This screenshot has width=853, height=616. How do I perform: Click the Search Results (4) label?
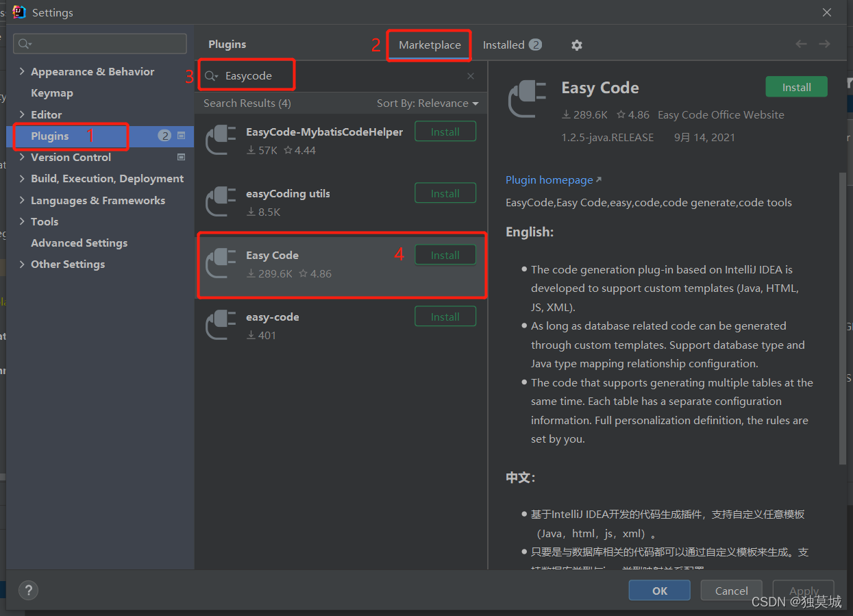(x=247, y=103)
